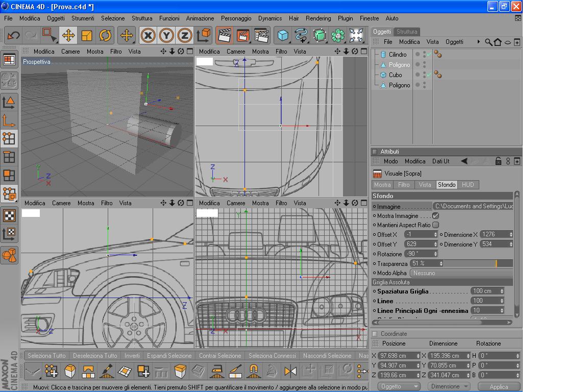Screen dimensions: 587x392
Task: Toggle the X axis lock
Action: tap(148, 35)
